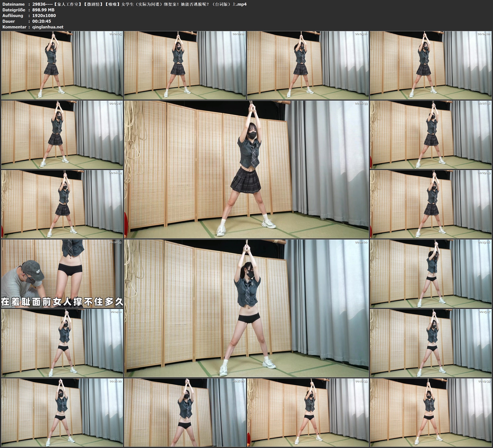Select the thumbnail at 00:02:11
Screen dimensions: 493x448
coord(185,65)
